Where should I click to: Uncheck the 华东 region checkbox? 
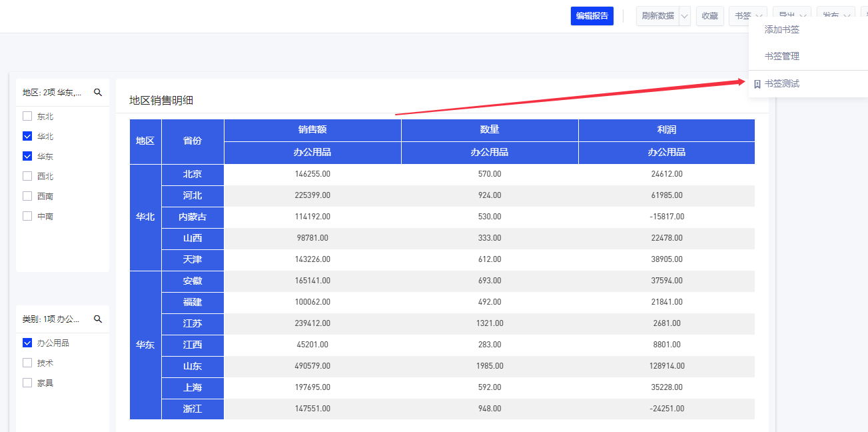coord(27,156)
